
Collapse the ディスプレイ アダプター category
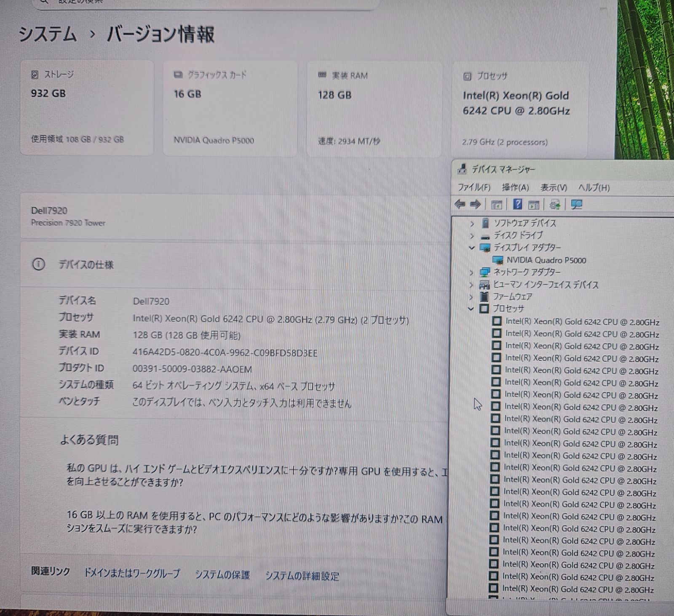point(472,248)
